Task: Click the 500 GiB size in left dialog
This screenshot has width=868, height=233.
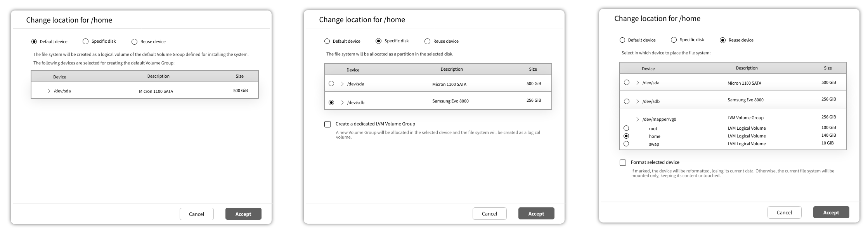Action: (241, 90)
